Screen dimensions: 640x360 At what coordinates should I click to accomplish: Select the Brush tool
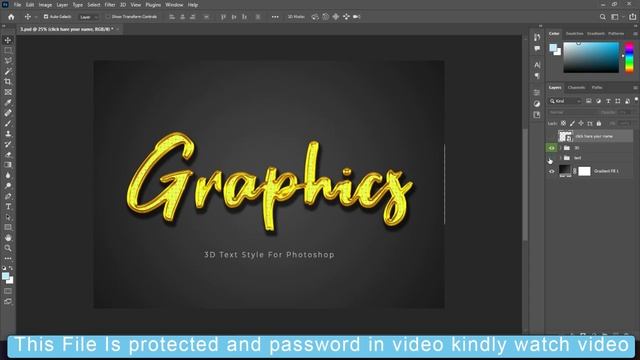[8, 123]
